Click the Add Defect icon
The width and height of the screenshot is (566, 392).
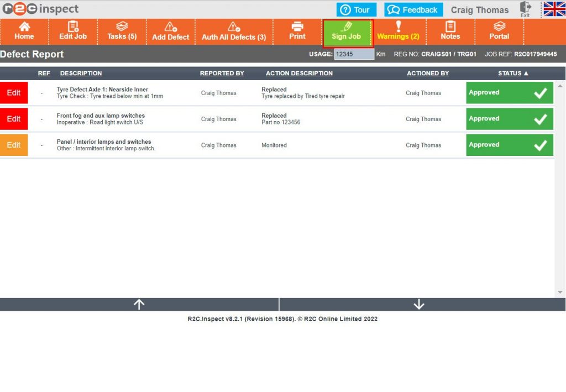click(x=170, y=32)
